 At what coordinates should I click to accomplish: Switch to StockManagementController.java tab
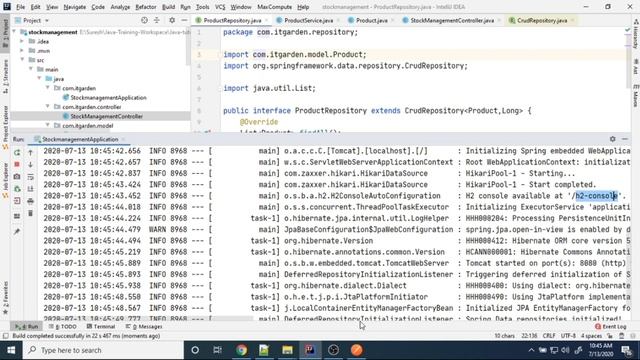pyautogui.click(x=452, y=20)
